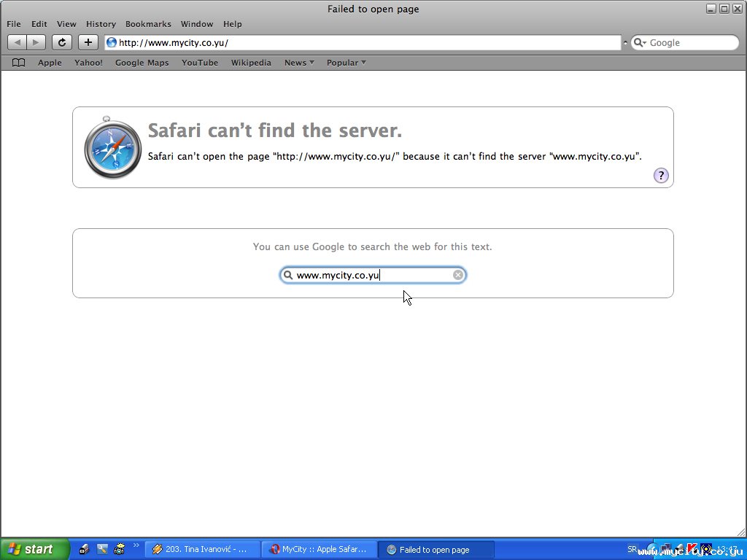Expand the Popular bookmarks folder
The height and width of the screenshot is (560, 747).
click(x=347, y=63)
